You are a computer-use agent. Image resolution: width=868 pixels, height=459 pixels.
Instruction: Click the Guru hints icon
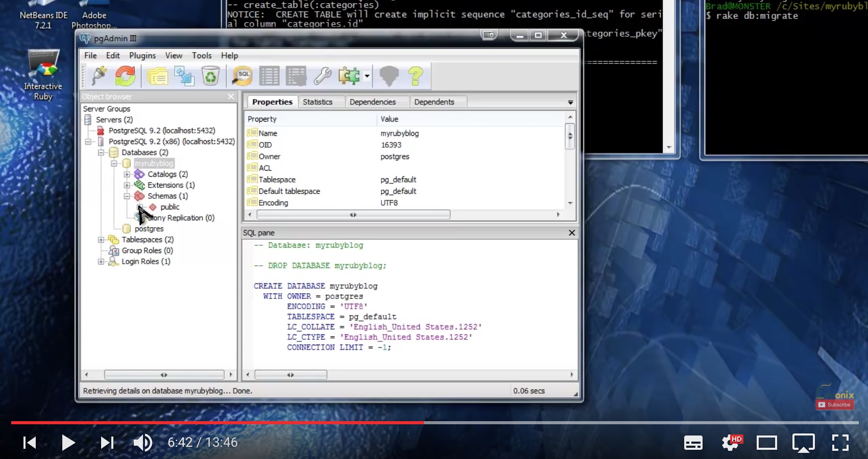[x=389, y=76]
